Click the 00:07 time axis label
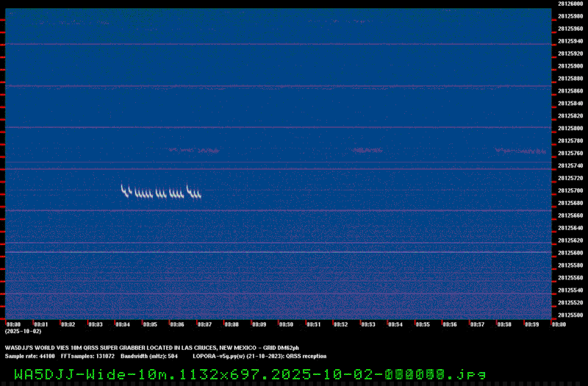 (x=204, y=324)
